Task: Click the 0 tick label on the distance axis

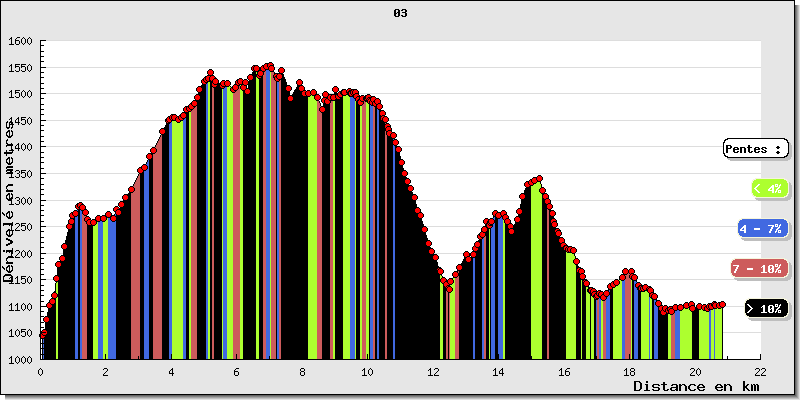Action: 40,372
